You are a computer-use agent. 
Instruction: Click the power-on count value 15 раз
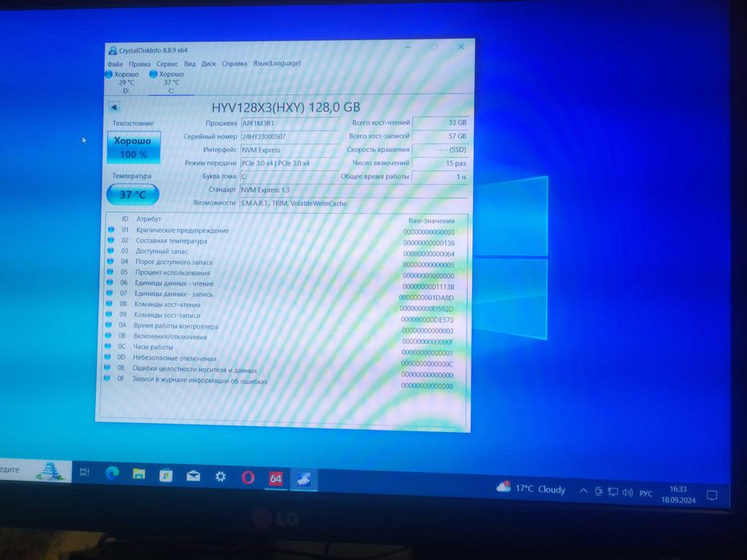point(440,163)
